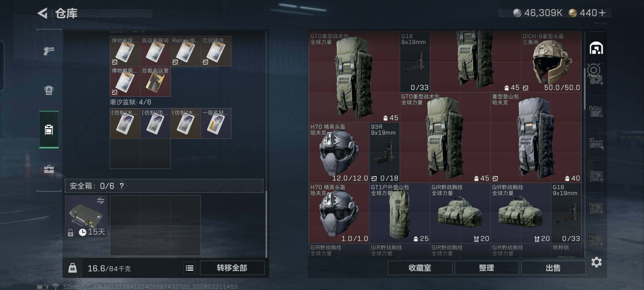644x290 pixels.
Task: Open the level IV folder container icon
Action: [x=596, y=111]
